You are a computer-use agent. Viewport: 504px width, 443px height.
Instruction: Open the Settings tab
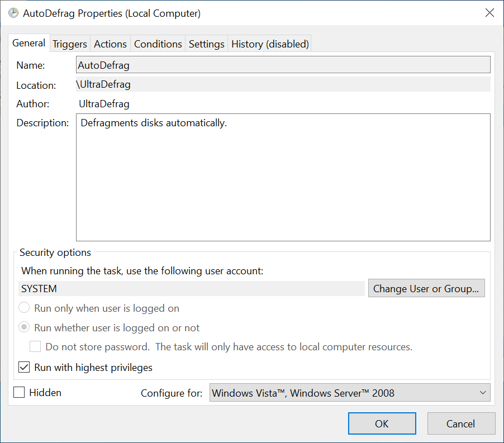pos(206,44)
